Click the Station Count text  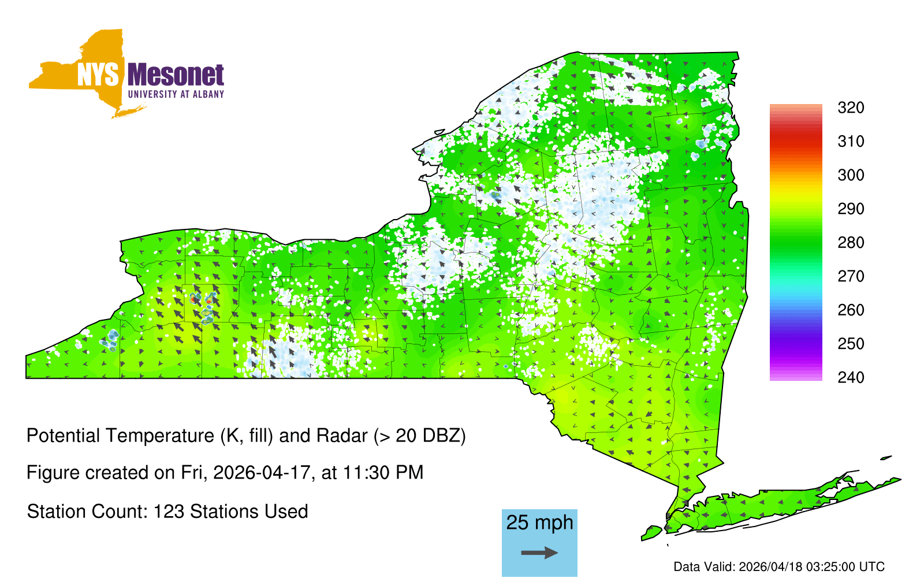tap(167, 512)
